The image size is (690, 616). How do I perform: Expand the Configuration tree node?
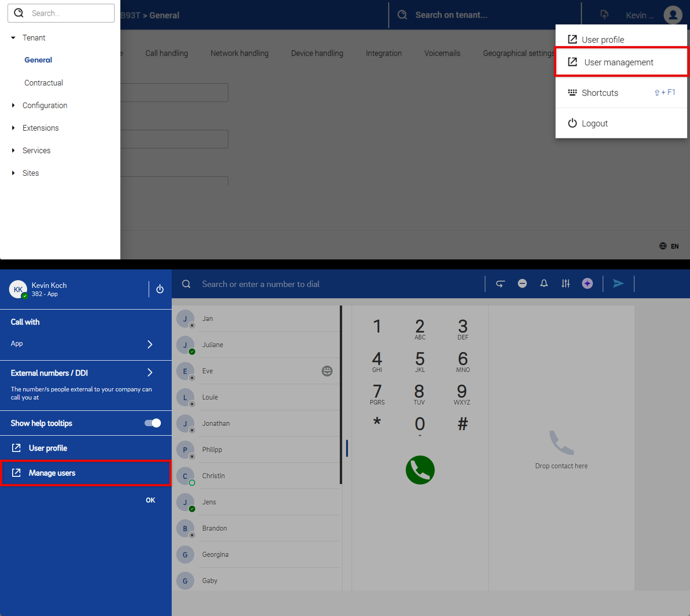point(14,105)
